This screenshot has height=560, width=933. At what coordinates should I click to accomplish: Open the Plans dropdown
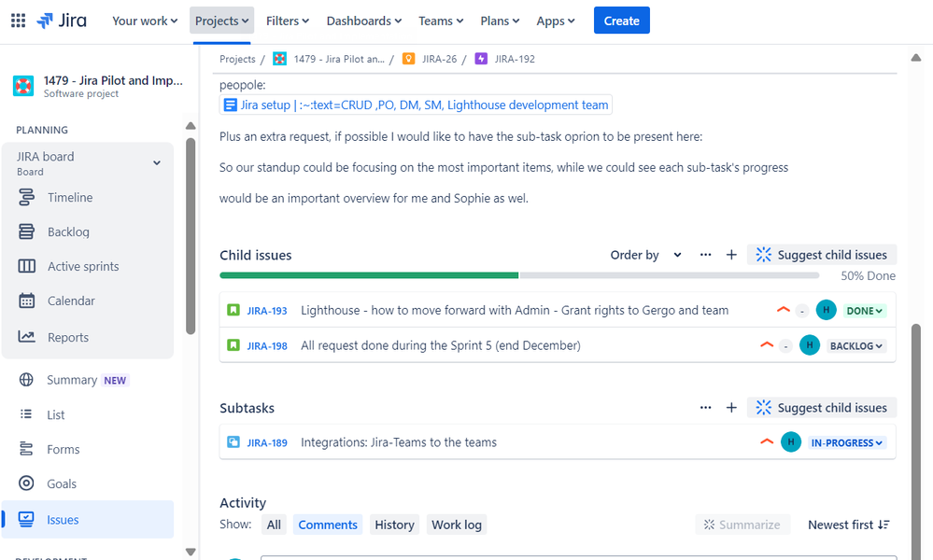(500, 21)
